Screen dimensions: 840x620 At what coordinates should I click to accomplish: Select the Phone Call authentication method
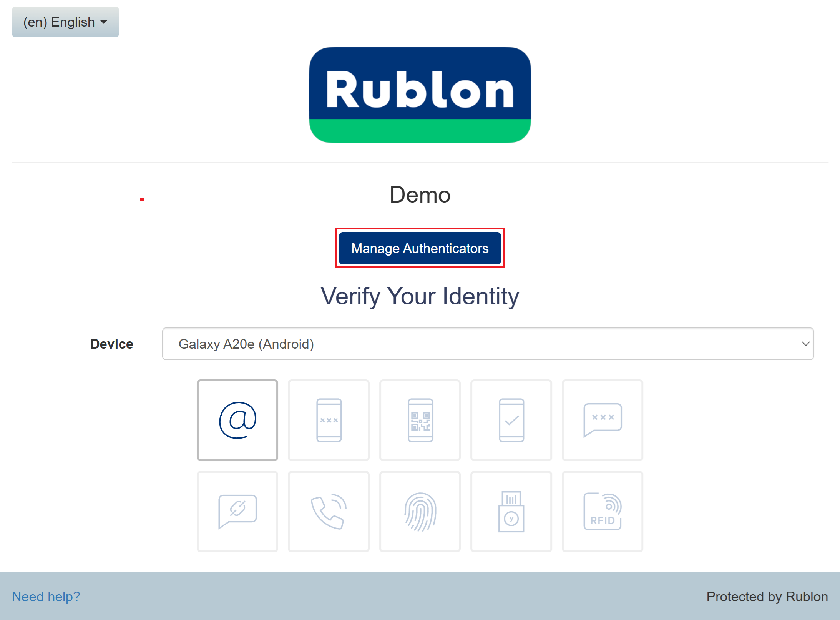tap(329, 512)
